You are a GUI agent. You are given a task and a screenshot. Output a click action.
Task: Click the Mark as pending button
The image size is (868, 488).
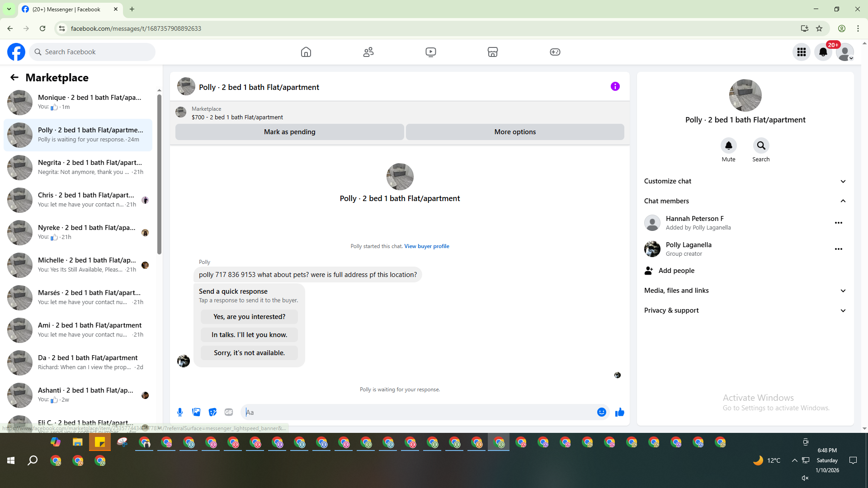(289, 132)
